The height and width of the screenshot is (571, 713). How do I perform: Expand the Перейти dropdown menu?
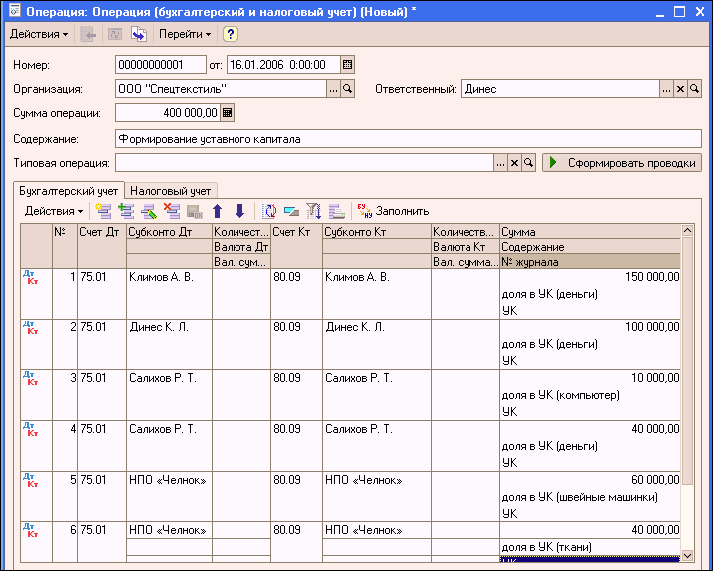pyautogui.click(x=185, y=34)
